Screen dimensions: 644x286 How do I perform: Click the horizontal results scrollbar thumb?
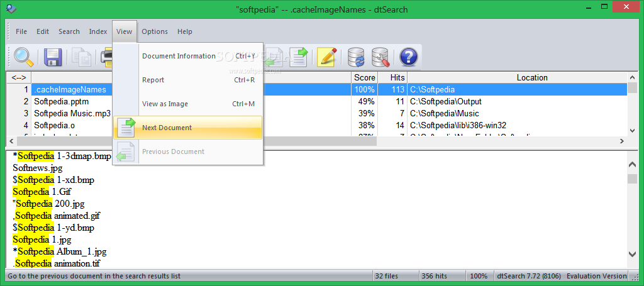coord(196,141)
